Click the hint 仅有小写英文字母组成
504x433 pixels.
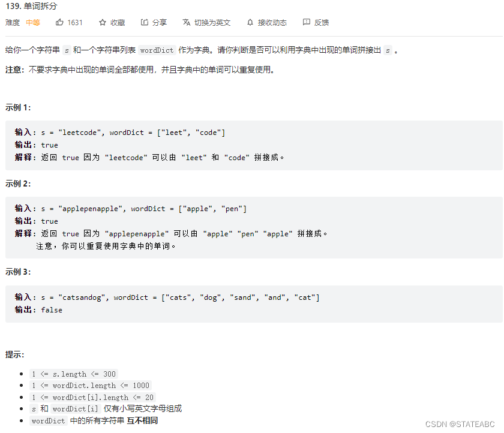[143, 408]
